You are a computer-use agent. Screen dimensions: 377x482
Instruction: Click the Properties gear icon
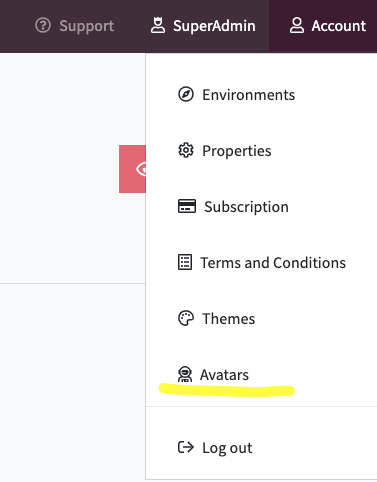186,150
